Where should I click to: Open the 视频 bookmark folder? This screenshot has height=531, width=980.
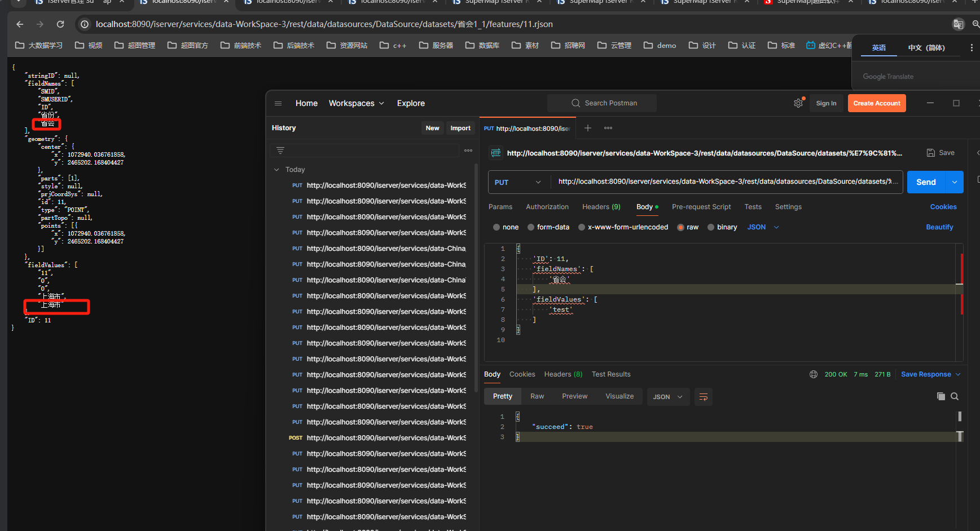(89, 45)
